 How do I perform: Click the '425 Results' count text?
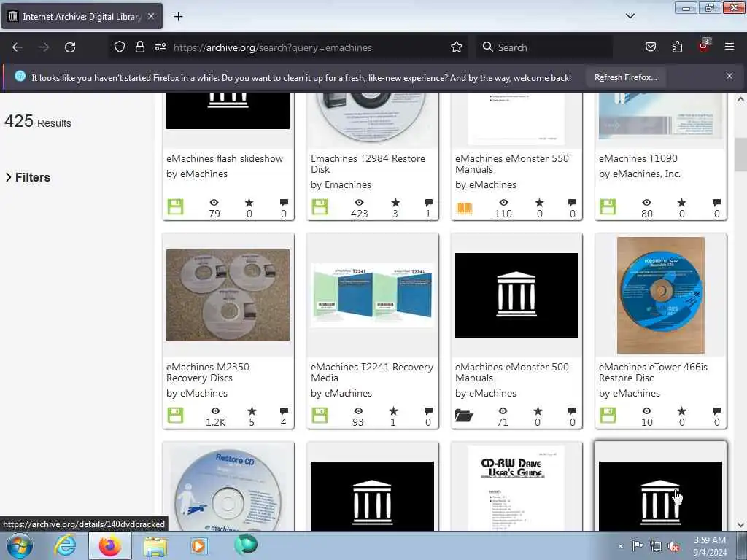point(38,122)
